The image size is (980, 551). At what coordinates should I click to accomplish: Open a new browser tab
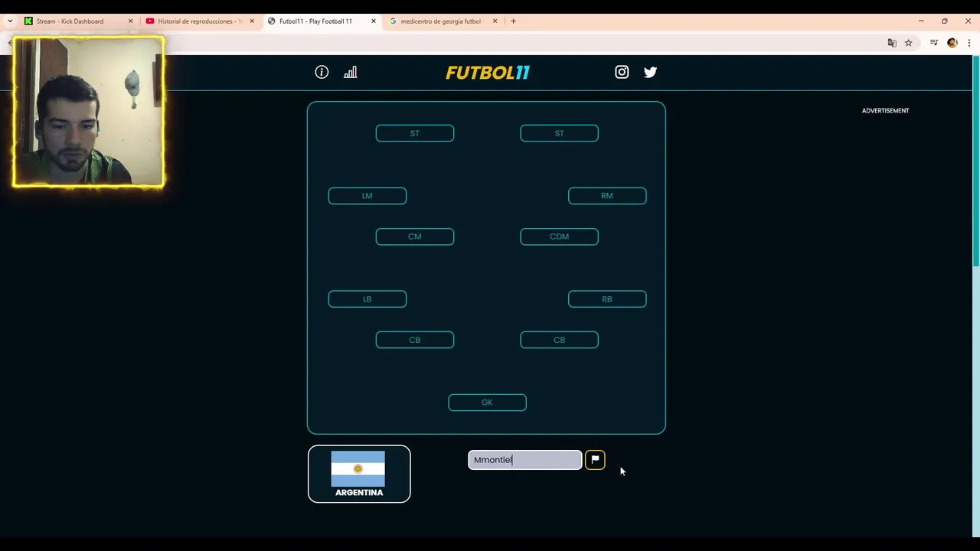[514, 21]
